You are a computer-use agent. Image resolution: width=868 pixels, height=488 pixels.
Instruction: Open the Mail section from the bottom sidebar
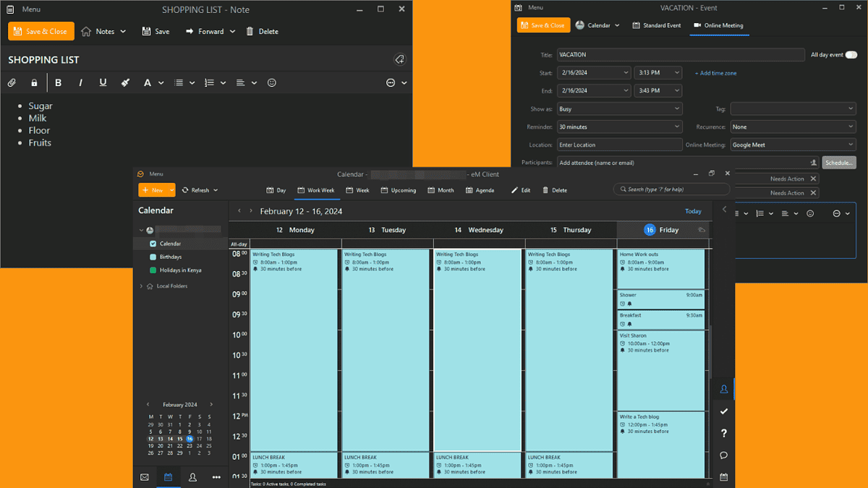[144, 476]
